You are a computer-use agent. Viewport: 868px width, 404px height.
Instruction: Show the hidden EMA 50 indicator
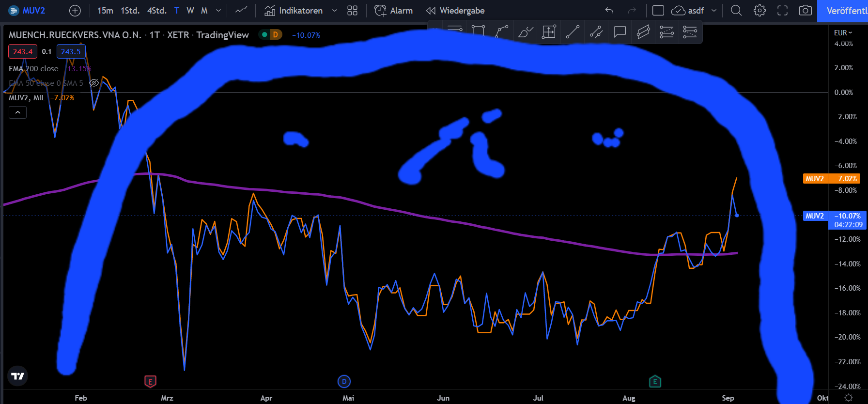click(94, 83)
